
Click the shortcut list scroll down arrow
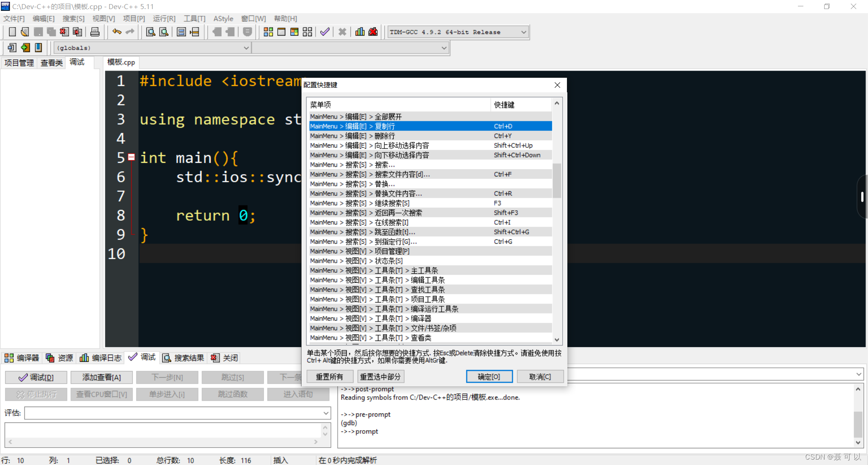(557, 340)
